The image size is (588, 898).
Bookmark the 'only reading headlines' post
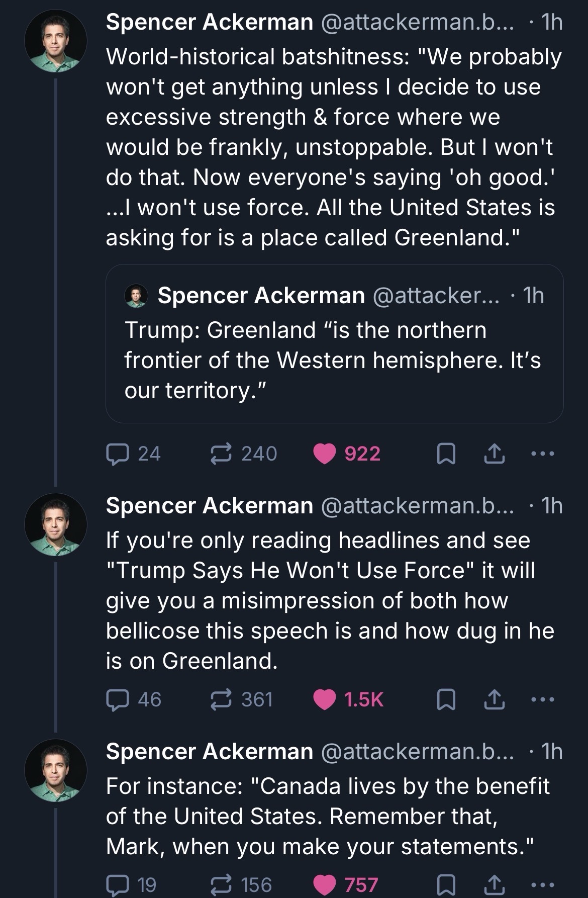pos(445,699)
